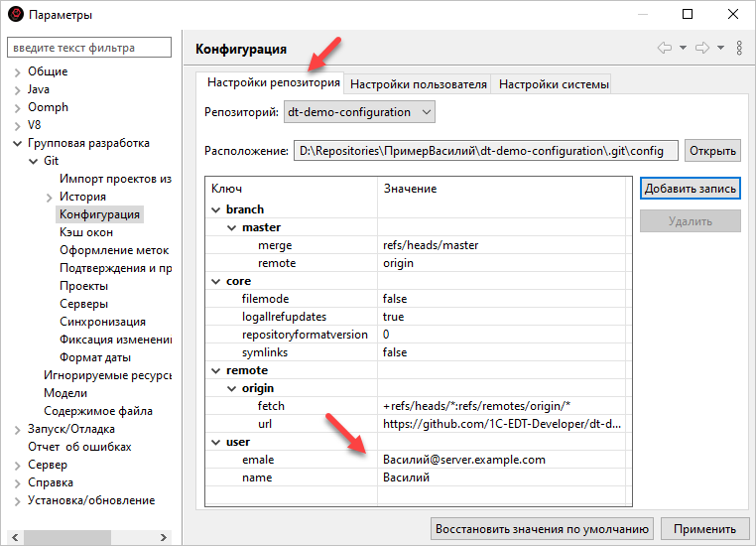
Task: Select Содержимое файла tree item
Action: [98, 410]
